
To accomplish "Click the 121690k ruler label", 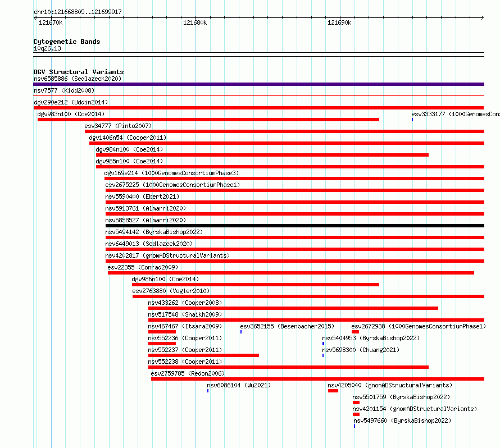I will point(339,22).
